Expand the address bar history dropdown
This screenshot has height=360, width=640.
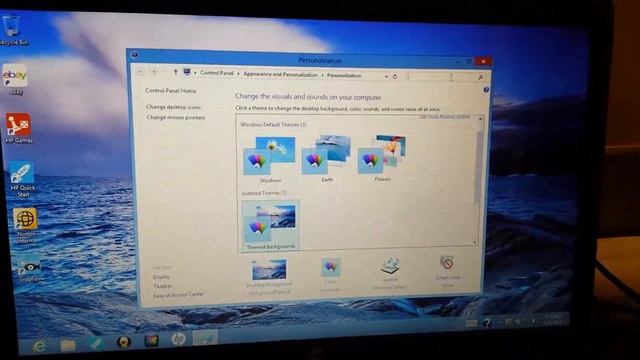tap(386, 76)
